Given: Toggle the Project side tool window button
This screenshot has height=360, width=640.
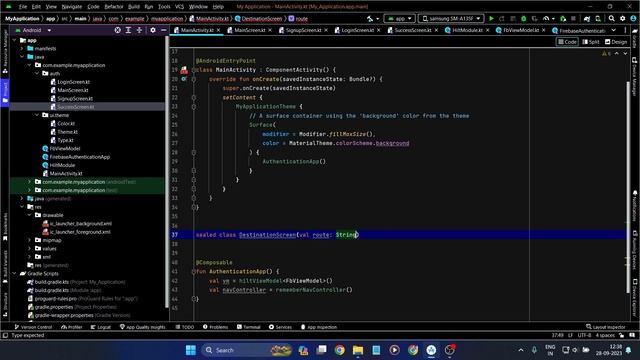Looking at the screenshot, I should click(x=5, y=92).
